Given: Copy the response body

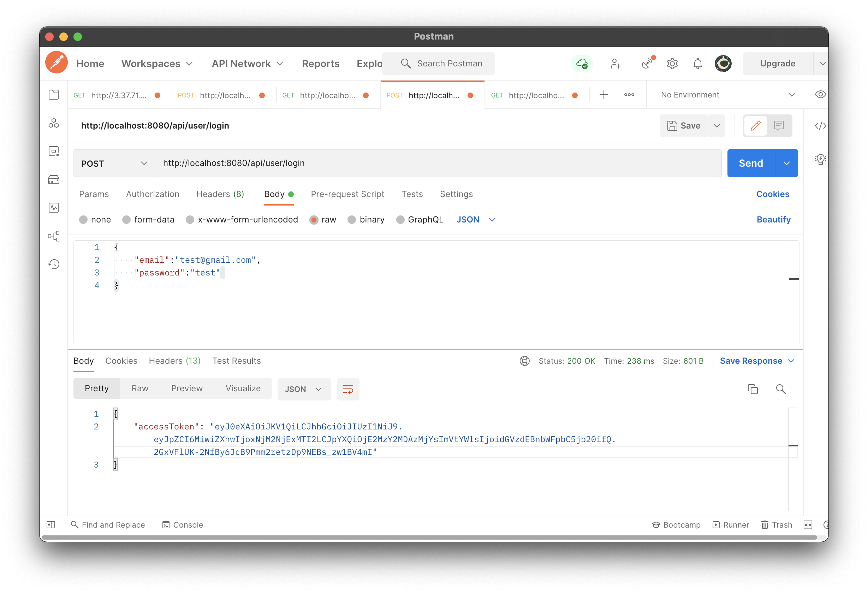Looking at the screenshot, I should (x=753, y=389).
